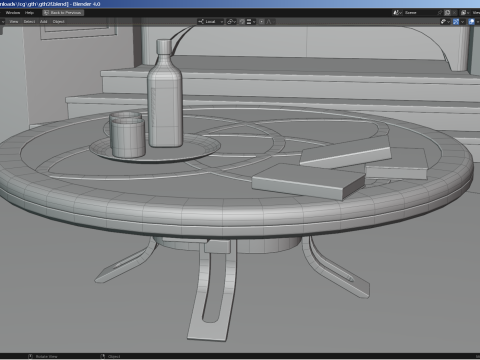Toggle the show overlays button

[x=471, y=22]
